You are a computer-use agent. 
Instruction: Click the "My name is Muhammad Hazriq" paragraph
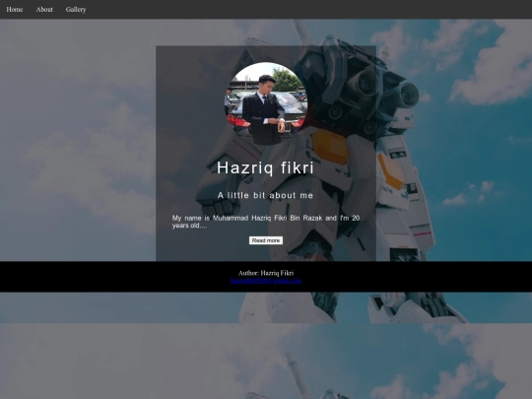[x=266, y=222]
